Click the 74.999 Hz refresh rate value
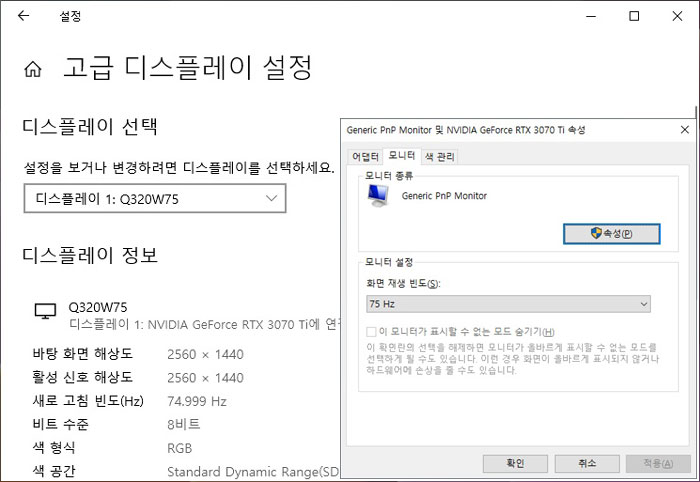This screenshot has width=700, height=482. pyautogui.click(x=197, y=401)
